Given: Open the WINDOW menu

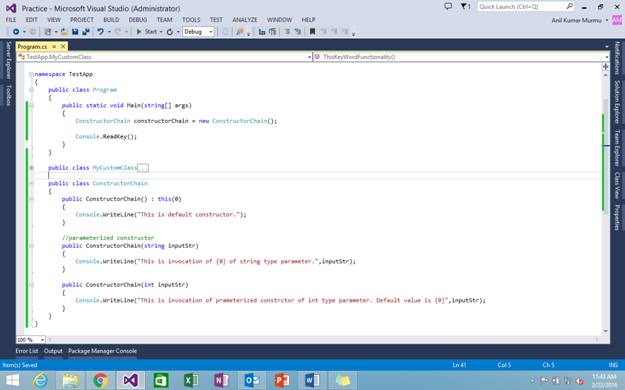Looking at the screenshot, I should point(279,20).
